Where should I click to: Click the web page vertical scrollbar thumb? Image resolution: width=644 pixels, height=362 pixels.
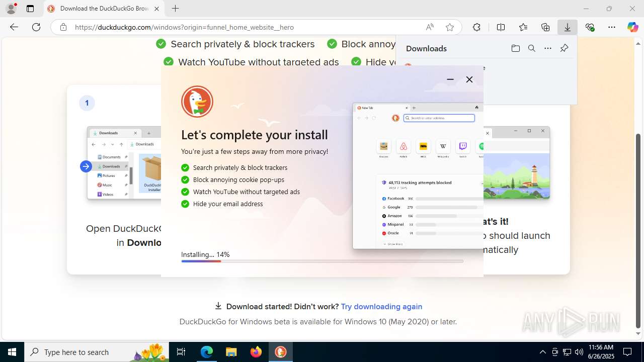[x=638, y=230]
